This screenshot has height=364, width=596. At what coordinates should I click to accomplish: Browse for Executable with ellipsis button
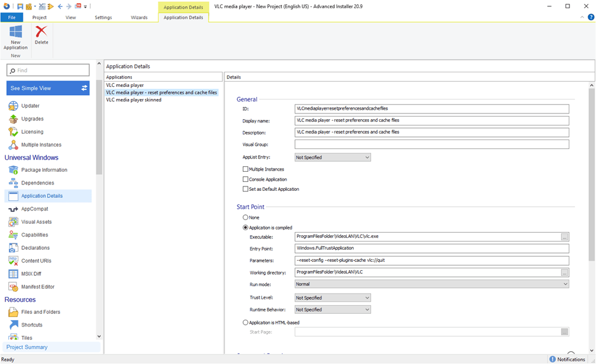(564, 237)
